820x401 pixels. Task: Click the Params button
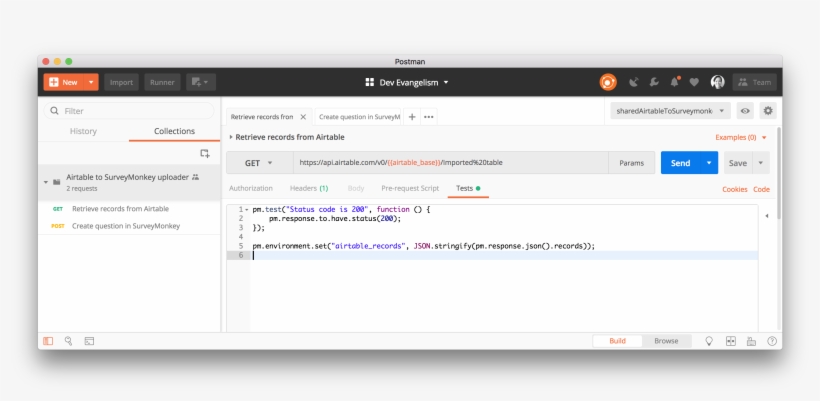point(632,163)
